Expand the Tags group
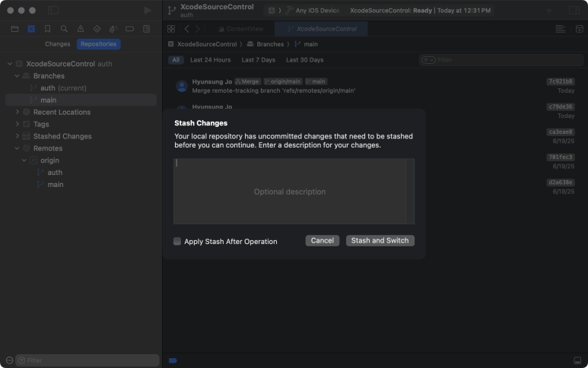 (x=17, y=124)
